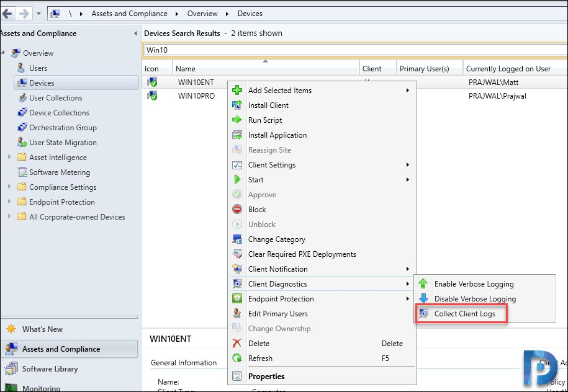Click the Users node icon in tree
Image resolution: width=568 pixels, height=392 pixels.
(x=21, y=68)
